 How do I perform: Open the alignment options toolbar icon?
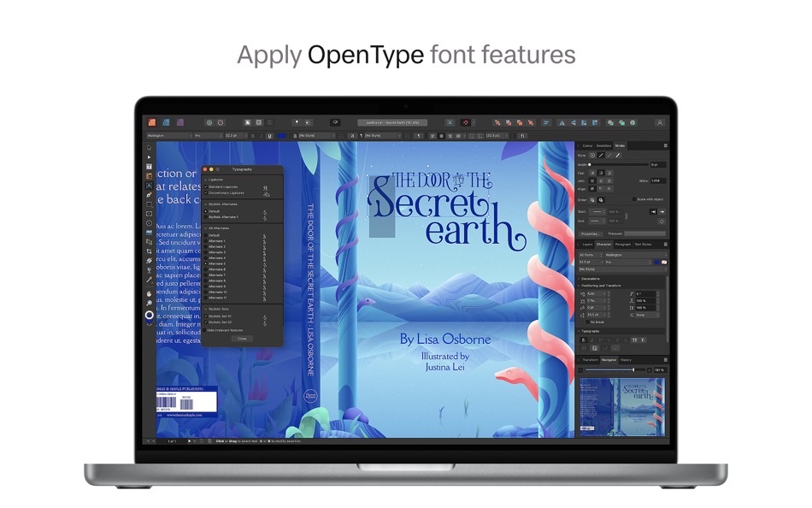tap(546, 123)
